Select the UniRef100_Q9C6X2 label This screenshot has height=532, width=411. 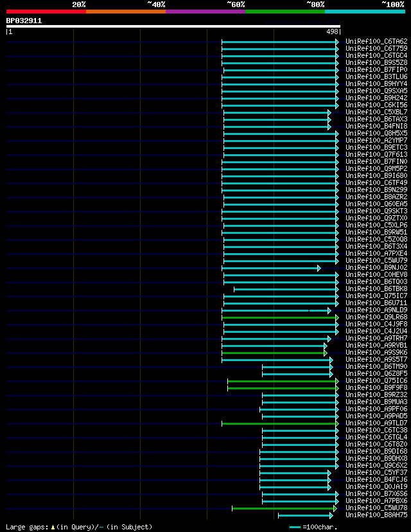coord(376,465)
